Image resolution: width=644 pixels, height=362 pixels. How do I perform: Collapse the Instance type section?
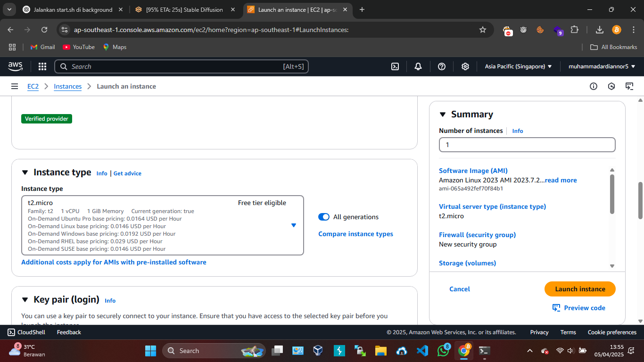[x=25, y=173]
